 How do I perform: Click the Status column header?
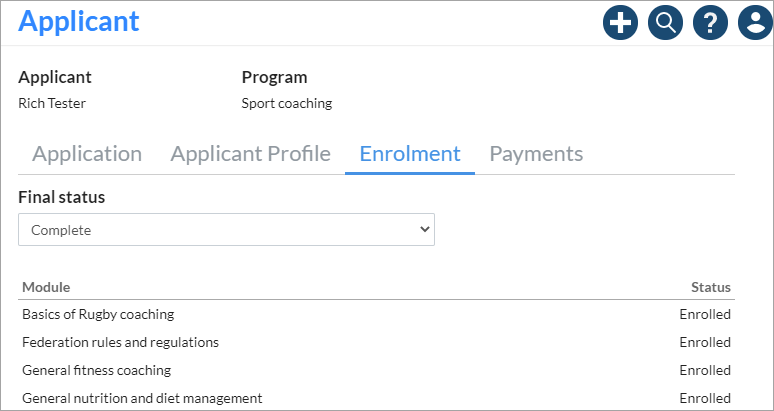[x=711, y=287]
